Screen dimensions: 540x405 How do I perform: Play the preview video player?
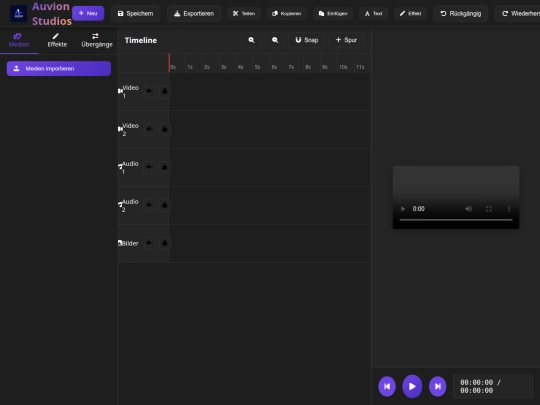[x=403, y=209]
